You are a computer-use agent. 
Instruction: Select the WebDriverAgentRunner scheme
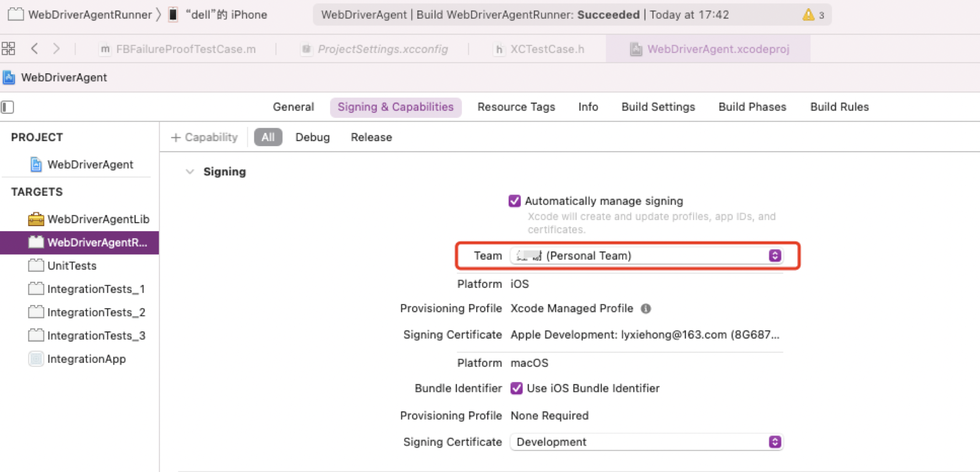[x=89, y=15]
